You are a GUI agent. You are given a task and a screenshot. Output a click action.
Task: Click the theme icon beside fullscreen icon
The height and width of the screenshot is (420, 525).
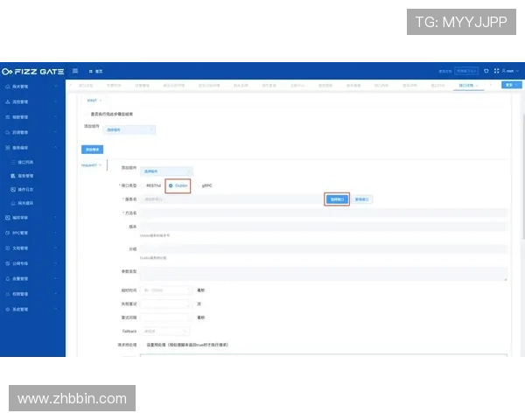486,71
